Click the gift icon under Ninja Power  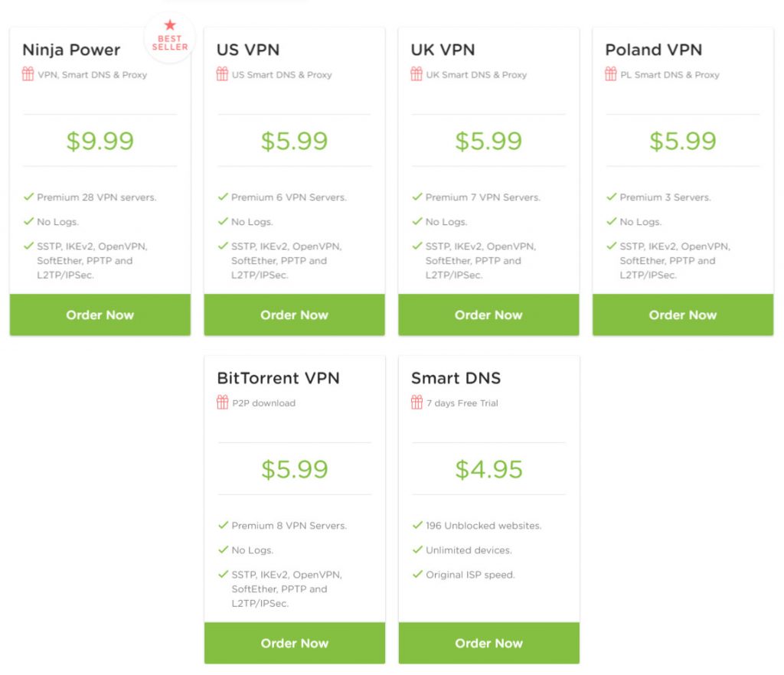28,74
